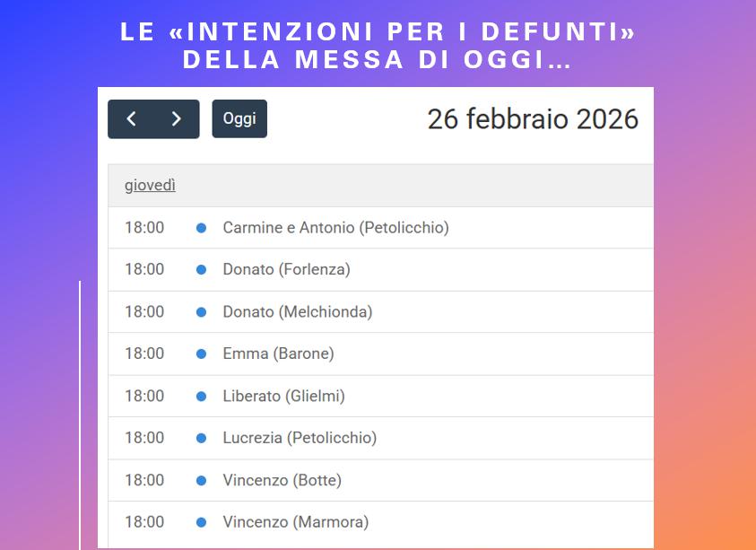Open Vincenzo (Marmora) event
Viewport: 756px width, 550px height.
[295, 522]
